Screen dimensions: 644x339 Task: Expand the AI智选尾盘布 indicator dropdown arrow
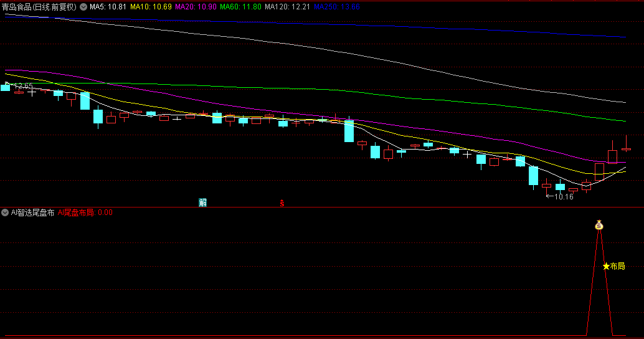tap(5, 212)
